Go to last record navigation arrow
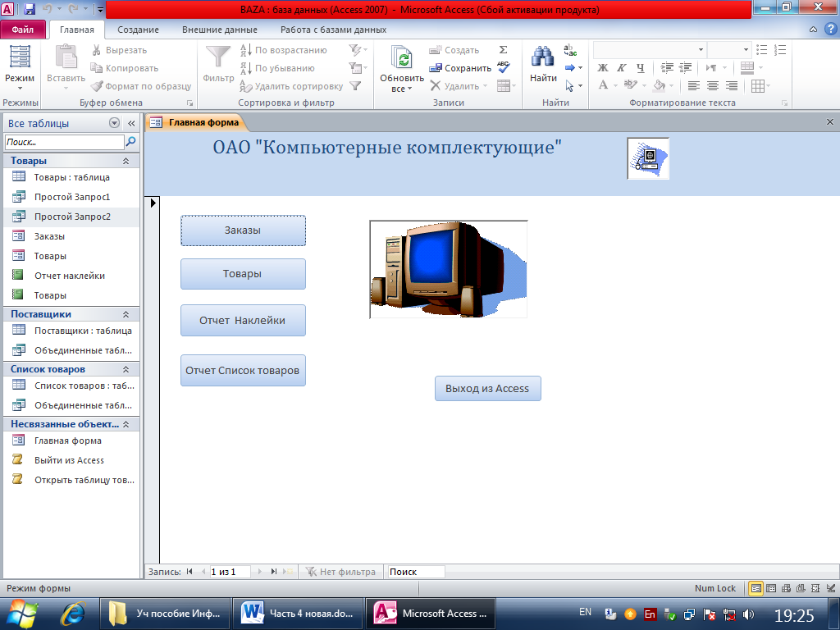This screenshot has height=630, width=840. click(x=274, y=572)
